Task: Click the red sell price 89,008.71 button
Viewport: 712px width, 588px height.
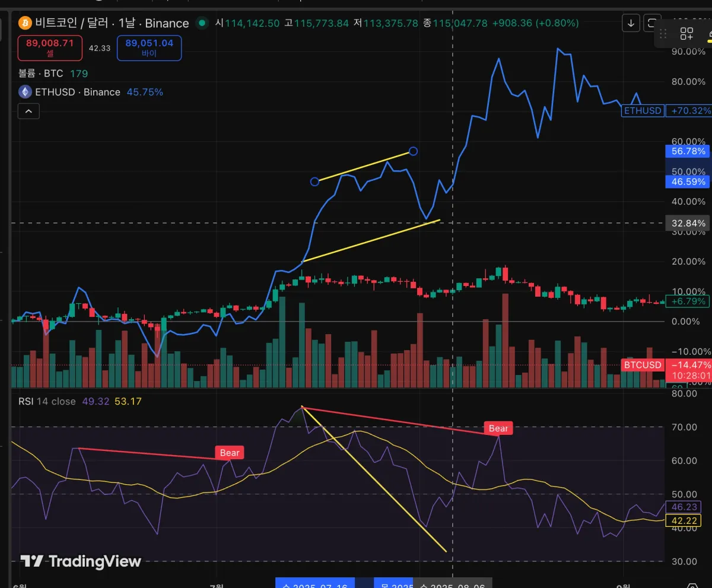Action: click(50, 47)
